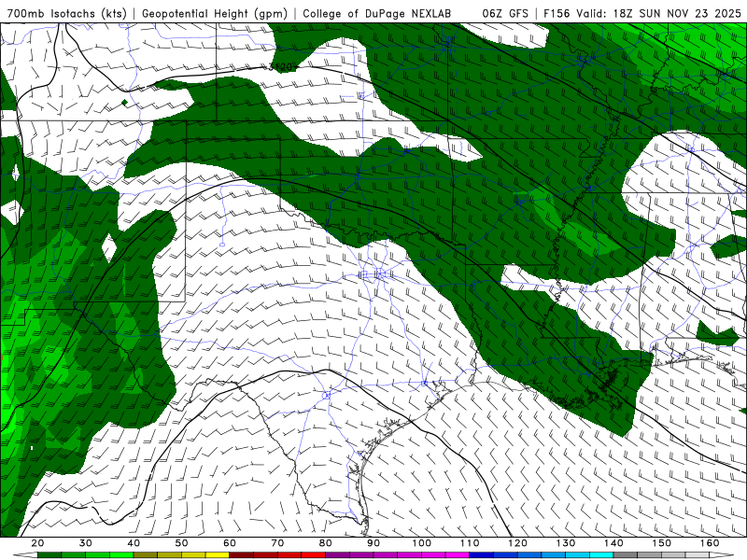Select the bright lime green swatch before 40
The height and width of the screenshot is (560, 747).
121,555
